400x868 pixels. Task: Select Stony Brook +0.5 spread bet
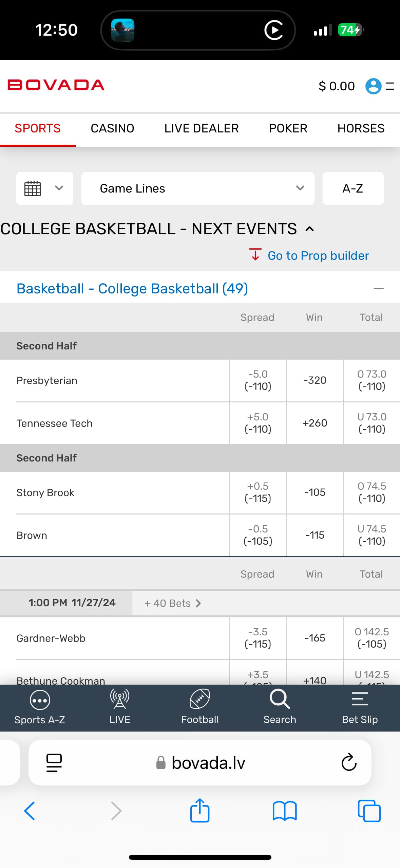[x=258, y=492]
